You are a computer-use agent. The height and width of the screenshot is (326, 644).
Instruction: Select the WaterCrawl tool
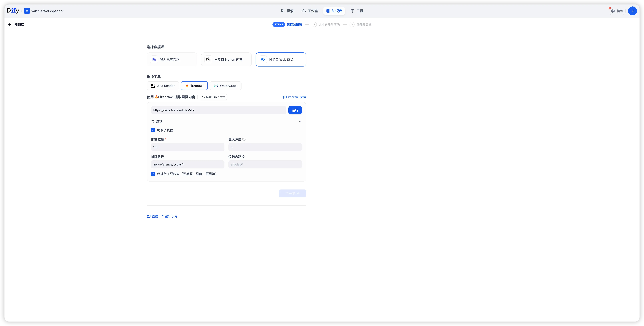pos(225,86)
